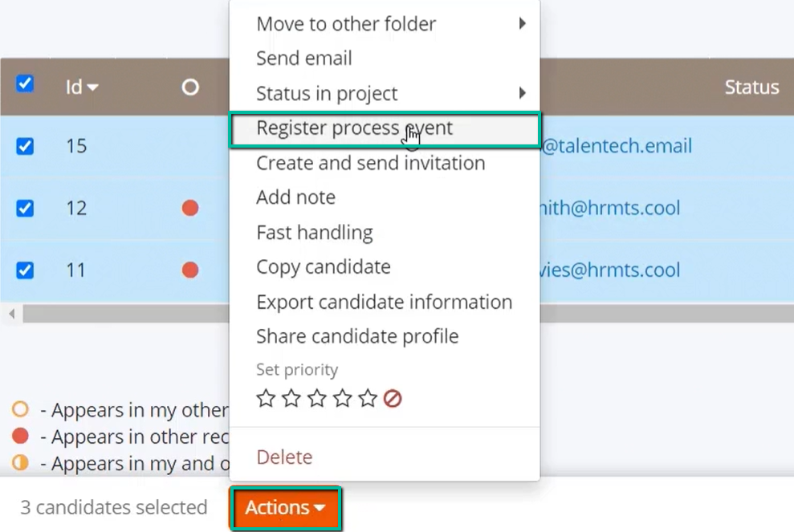The width and height of the screenshot is (794, 532).
Task: Set priority to four stars
Action: pyautogui.click(x=342, y=398)
